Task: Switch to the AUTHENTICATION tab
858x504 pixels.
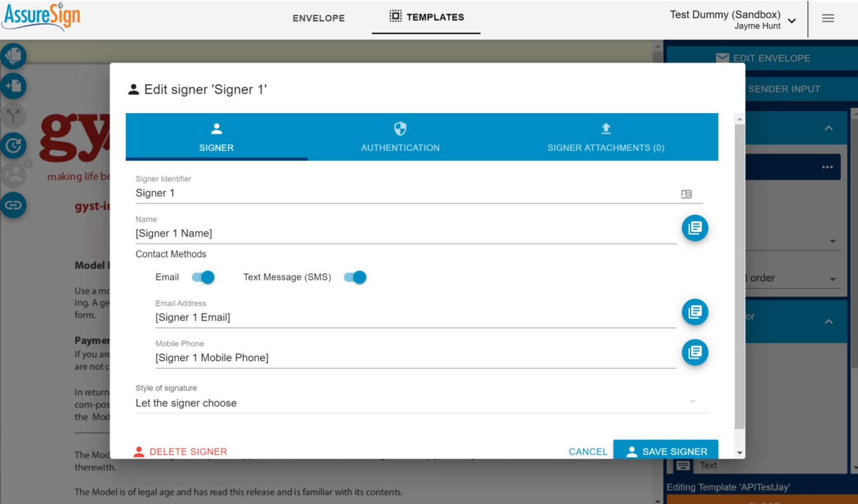Action: (400, 137)
